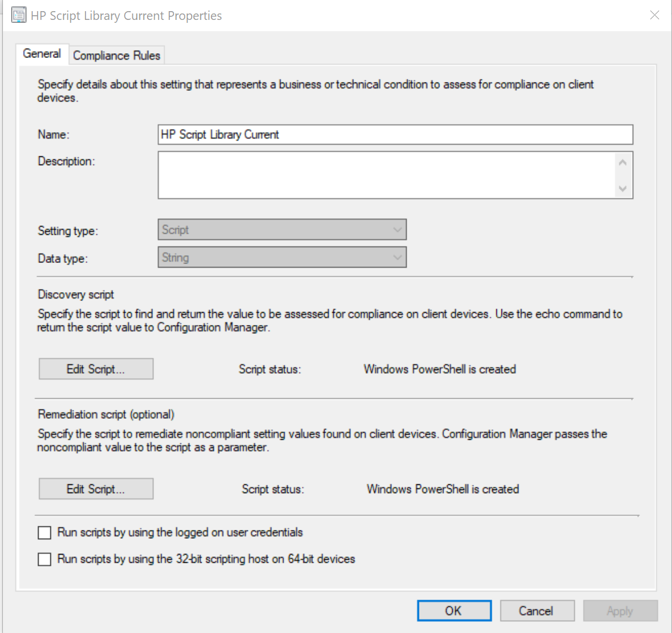Image resolution: width=672 pixels, height=633 pixels.
Task: Enable 32-bit scripting host on 64-bit devices
Action: click(45, 559)
